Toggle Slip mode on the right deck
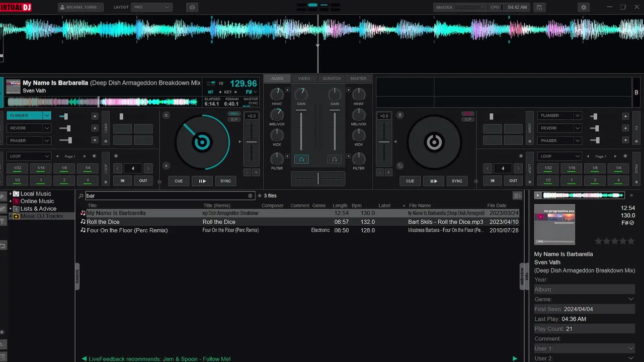644x362 pixels. (x=468, y=119)
